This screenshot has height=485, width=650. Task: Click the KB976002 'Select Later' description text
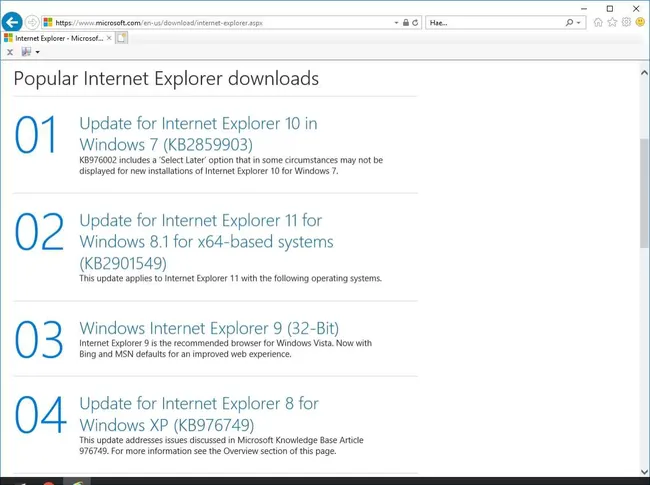tap(231, 165)
